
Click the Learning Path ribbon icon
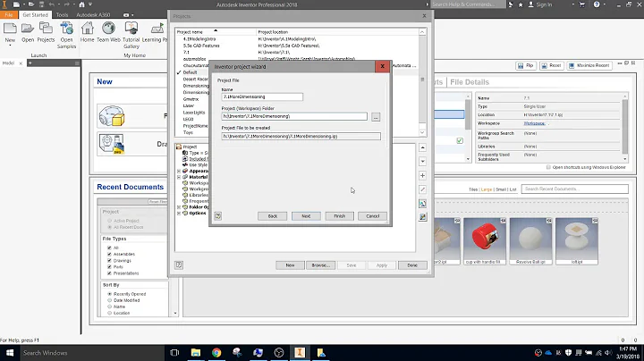tap(157, 29)
